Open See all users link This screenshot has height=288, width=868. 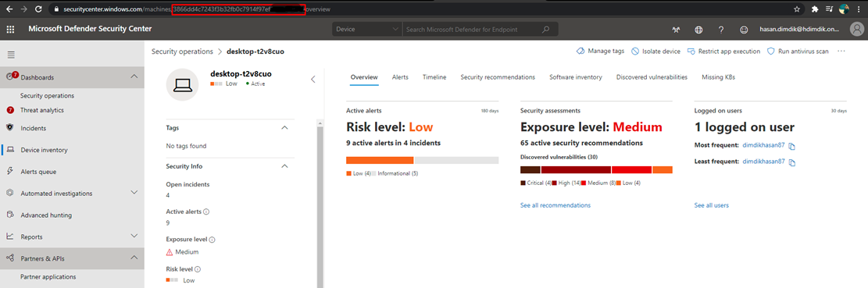pyautogui.click(x=711, y=205)
